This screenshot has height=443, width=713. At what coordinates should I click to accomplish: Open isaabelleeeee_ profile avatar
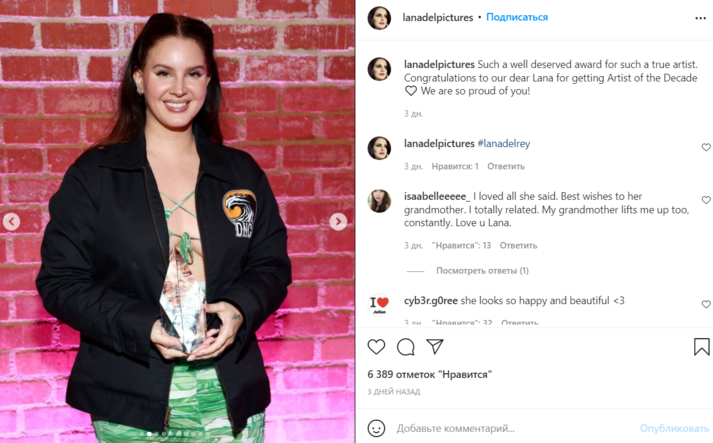click(x=379, y=201)
